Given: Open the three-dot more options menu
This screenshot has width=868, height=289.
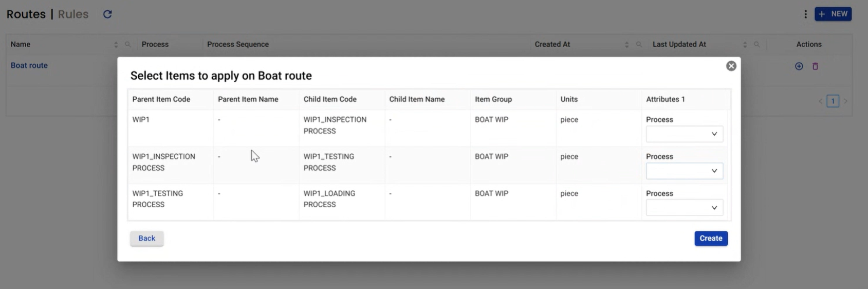Looking at the screenshot, I should [805, 14].
